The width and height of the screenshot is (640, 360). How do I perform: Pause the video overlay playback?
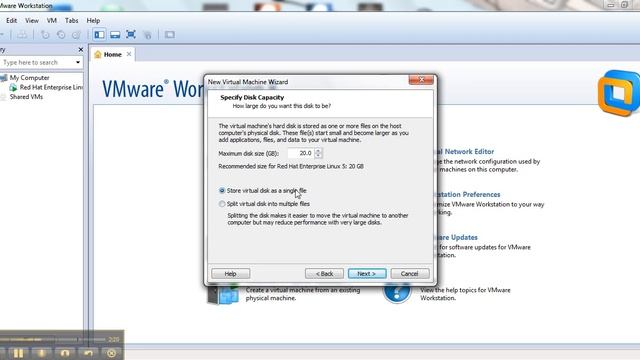tap(18, 353)
